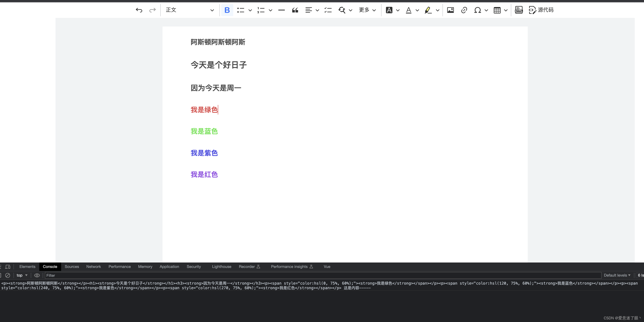
Task: Toggle source code view (源代码)
Action: (541, 10)
